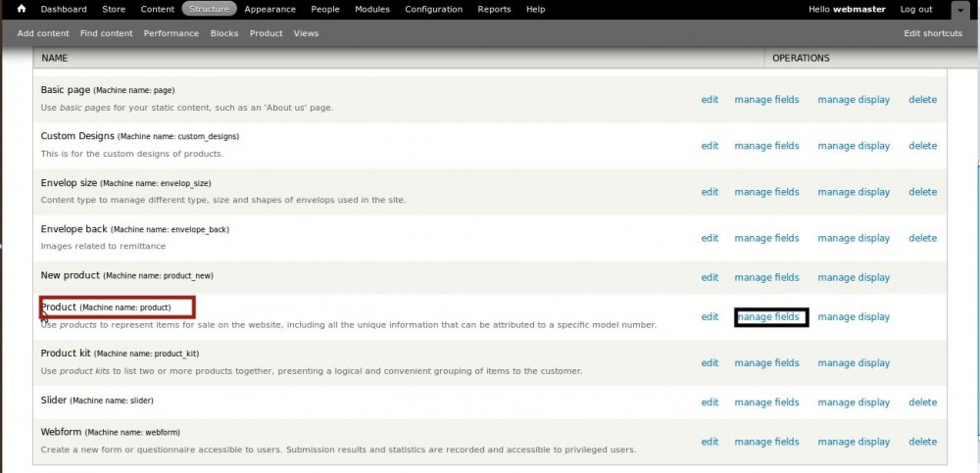Click manage fields for Product
The height and width of the screenshot is (473, 980).
point(770,317)
